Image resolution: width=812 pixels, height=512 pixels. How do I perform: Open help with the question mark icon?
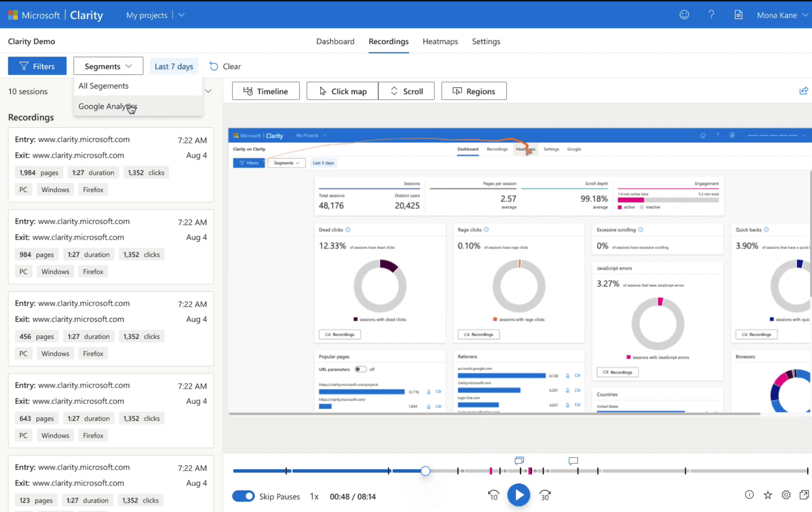711,15
